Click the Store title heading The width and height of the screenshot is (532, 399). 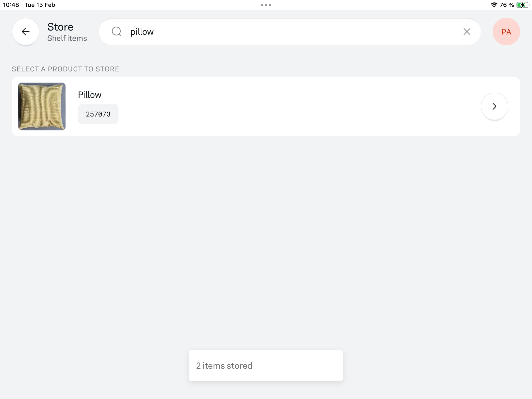pyautogui.click(x=60, y=27)
